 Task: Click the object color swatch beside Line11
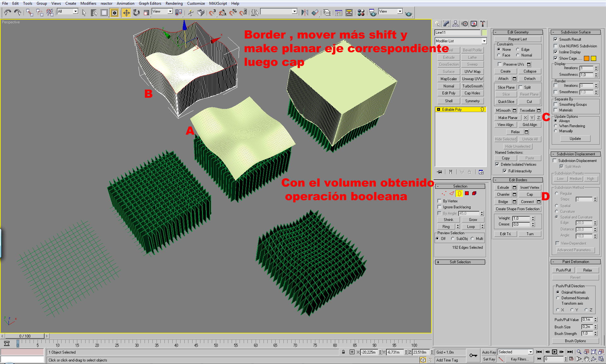click(484, 33)
